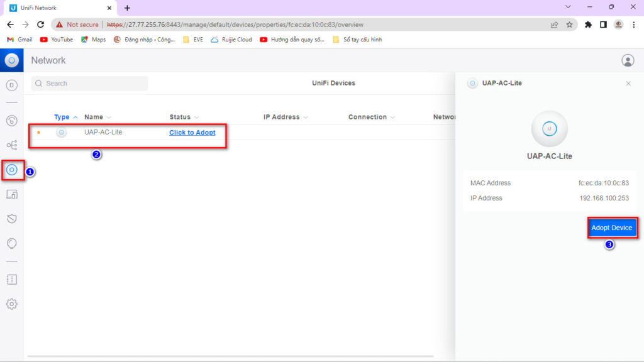
Task: Open the Insights lightbulb sidebar icon
Action: click(12, 243)
